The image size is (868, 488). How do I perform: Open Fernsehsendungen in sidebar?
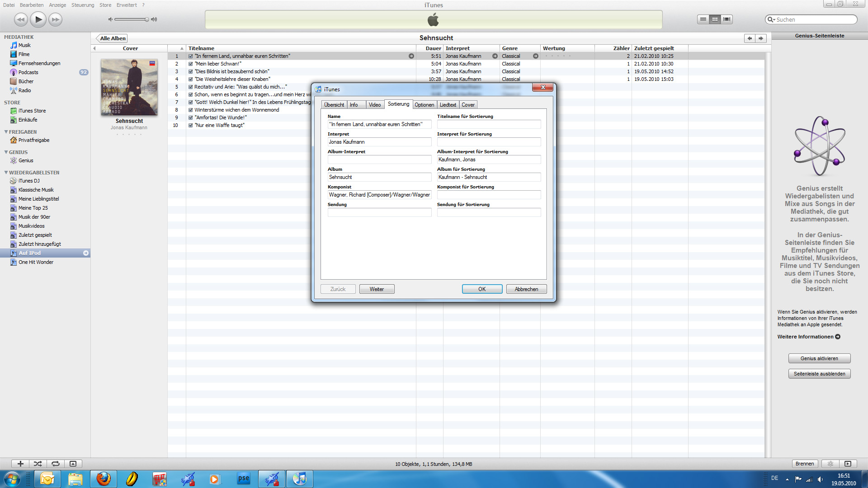point(39,63)
